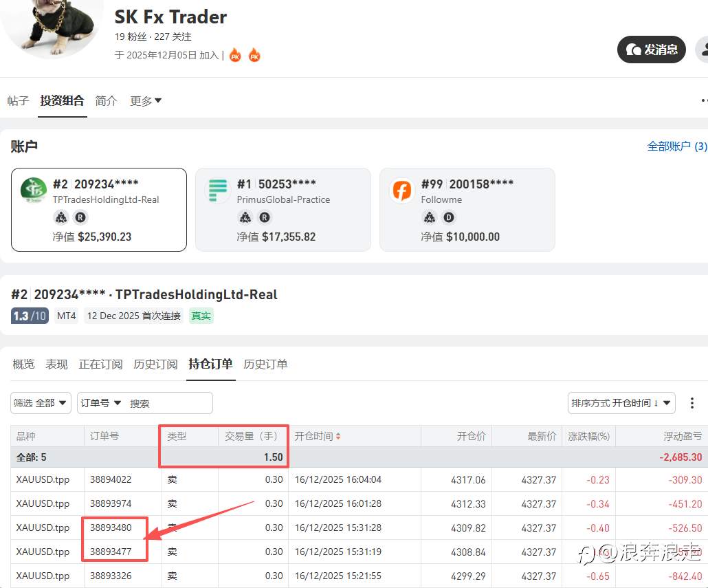Switch to the 历史订单 tab
The height and width of the screenshot is (588, 708).
click(x=265, y=364)
